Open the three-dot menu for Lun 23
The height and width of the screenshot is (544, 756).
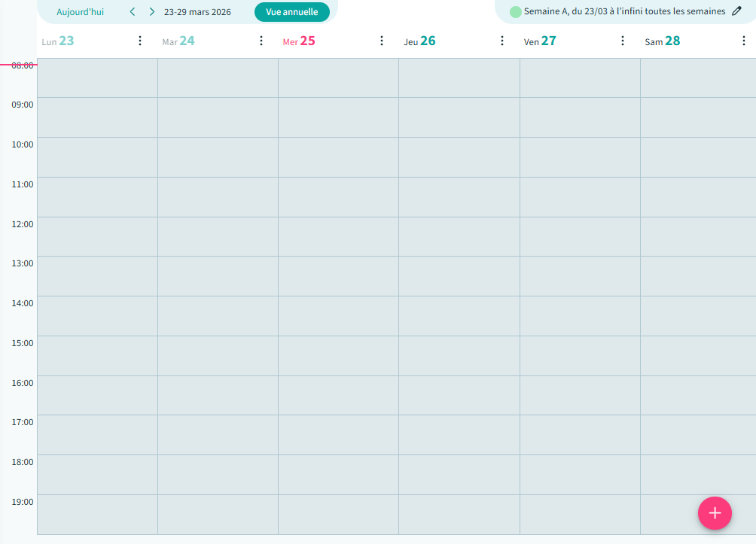coord(140,41)
